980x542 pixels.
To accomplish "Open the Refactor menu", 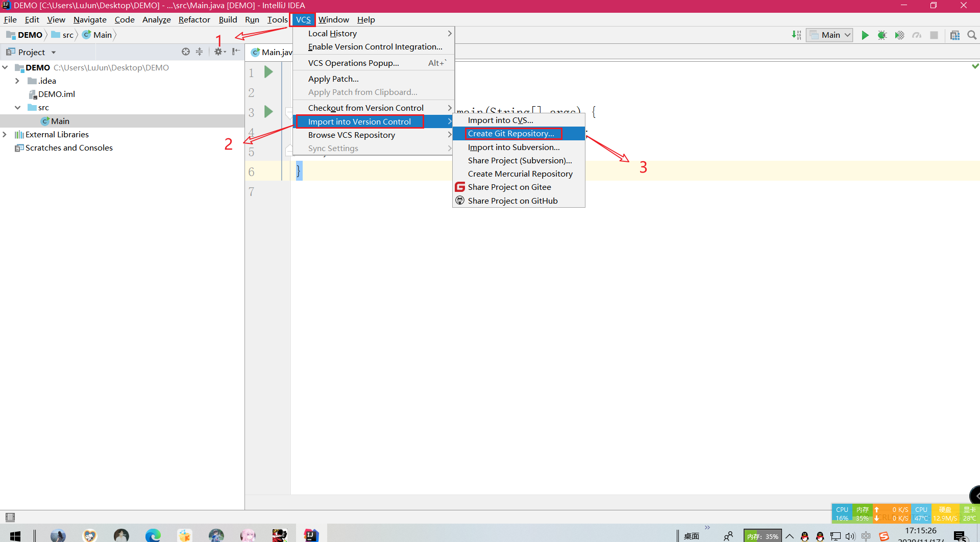I will [x=194, y=19].
